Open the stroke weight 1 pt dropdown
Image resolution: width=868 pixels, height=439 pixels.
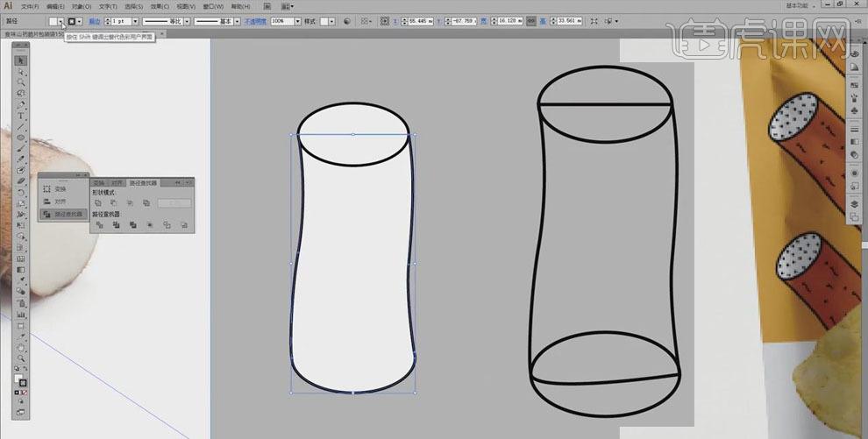[135, 22]
